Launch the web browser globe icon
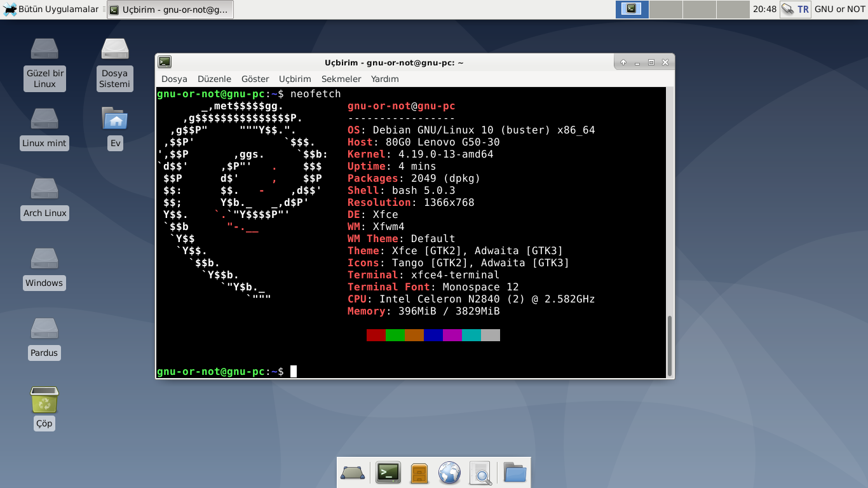 point(450,473)
